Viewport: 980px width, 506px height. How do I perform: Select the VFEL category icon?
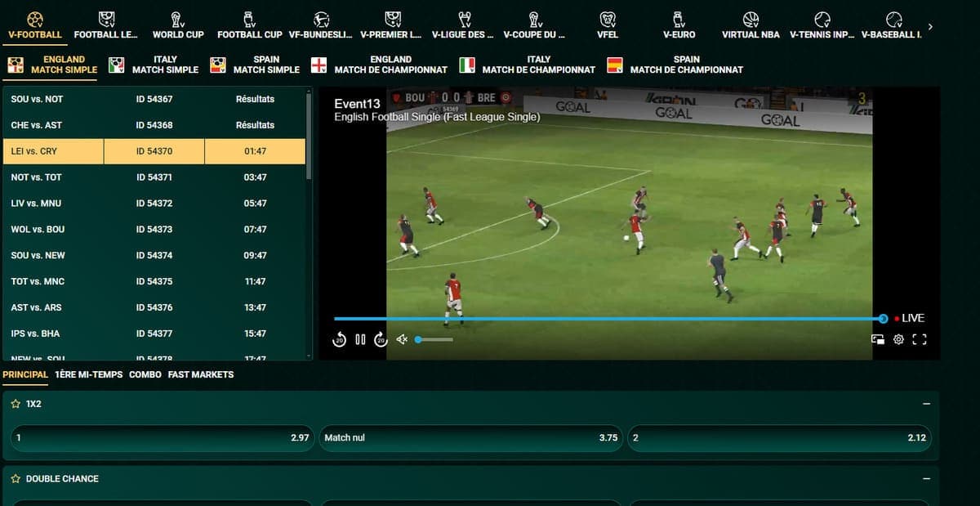coord(607,19)
